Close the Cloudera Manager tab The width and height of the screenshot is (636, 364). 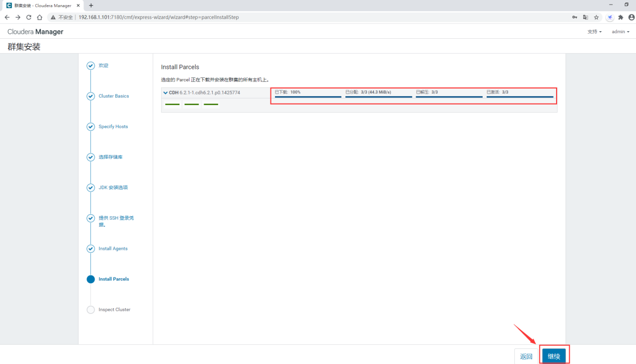[x=78, y=6]
